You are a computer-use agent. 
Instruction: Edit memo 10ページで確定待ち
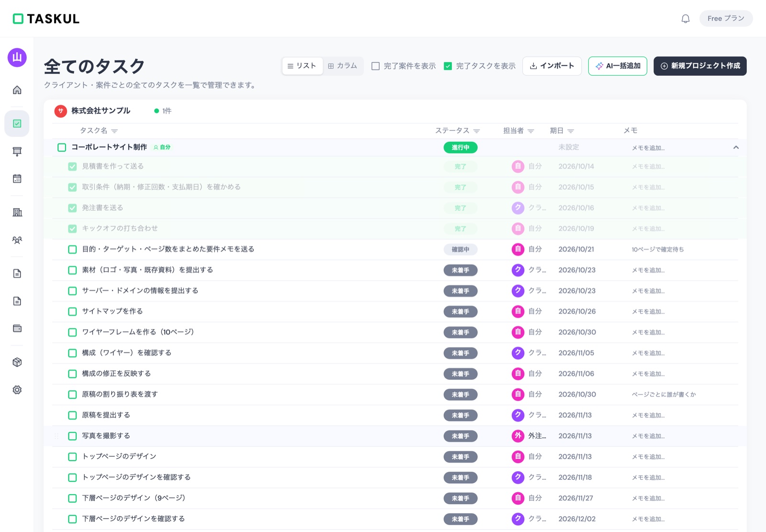tap(658, 249)
